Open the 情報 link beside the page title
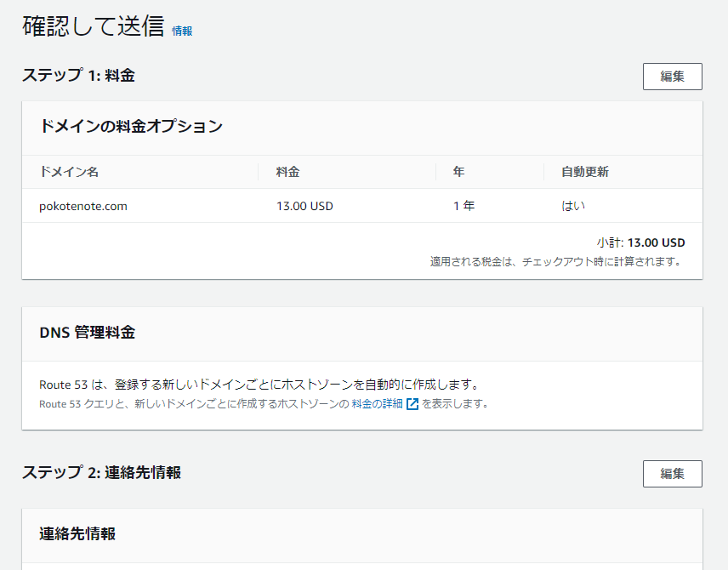The image size is (728, 570). 182,31
